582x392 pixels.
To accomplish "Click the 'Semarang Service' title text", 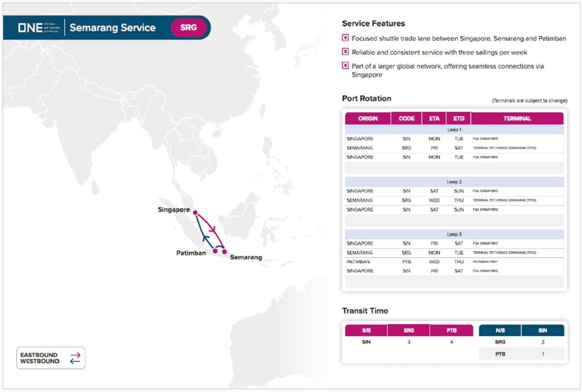I will tap(112, 28).
